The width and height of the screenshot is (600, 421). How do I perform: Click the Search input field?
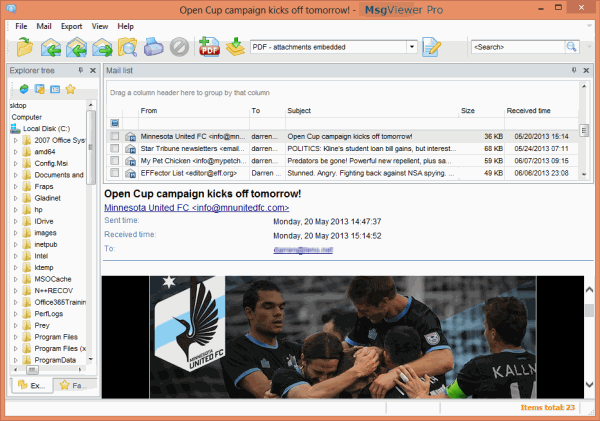click(x=518, y=47)
